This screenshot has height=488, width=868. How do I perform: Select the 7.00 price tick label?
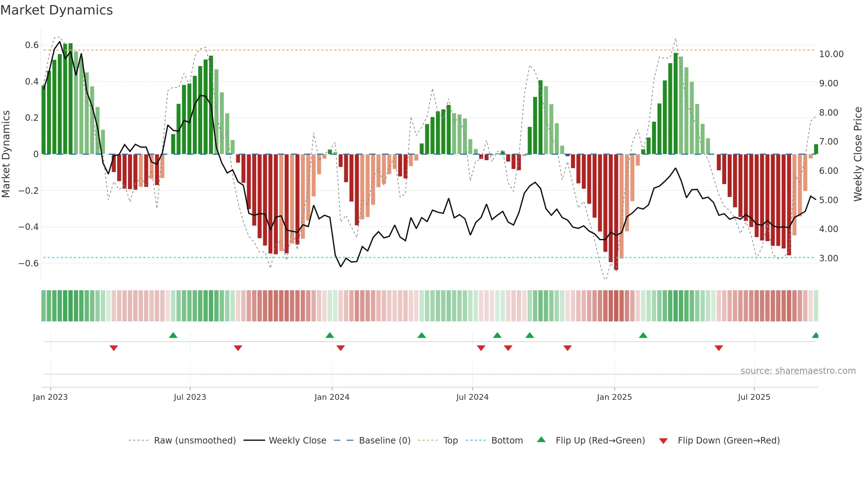point(829,142)
